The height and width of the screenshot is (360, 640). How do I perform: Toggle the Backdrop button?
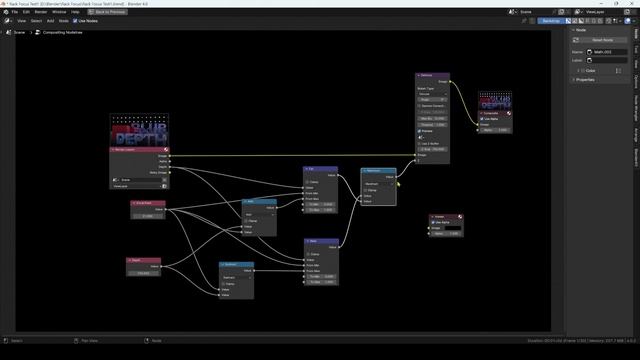pyautogui.click(x=551, y=21)
